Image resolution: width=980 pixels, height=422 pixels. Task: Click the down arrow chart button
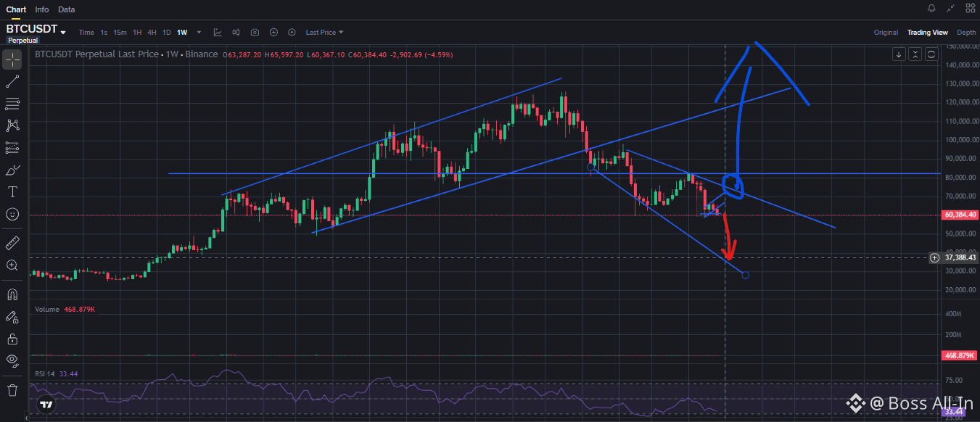tap(899, 54)
